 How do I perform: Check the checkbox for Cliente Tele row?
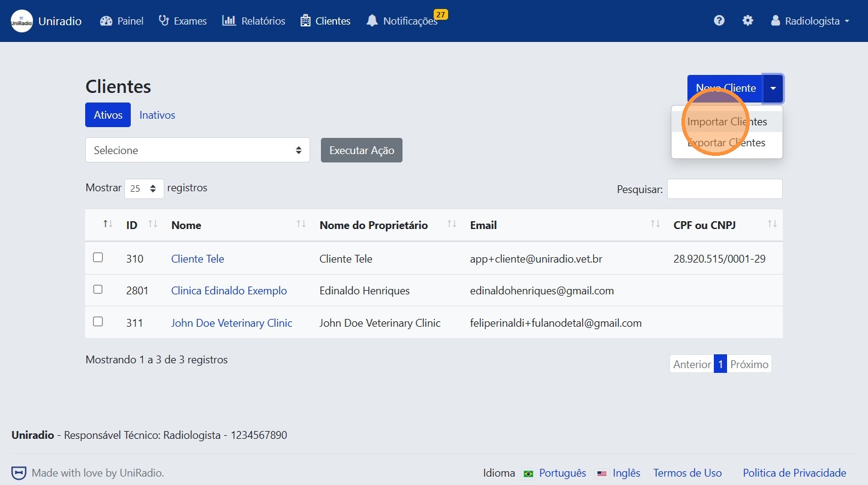click(x=98, y=257)
